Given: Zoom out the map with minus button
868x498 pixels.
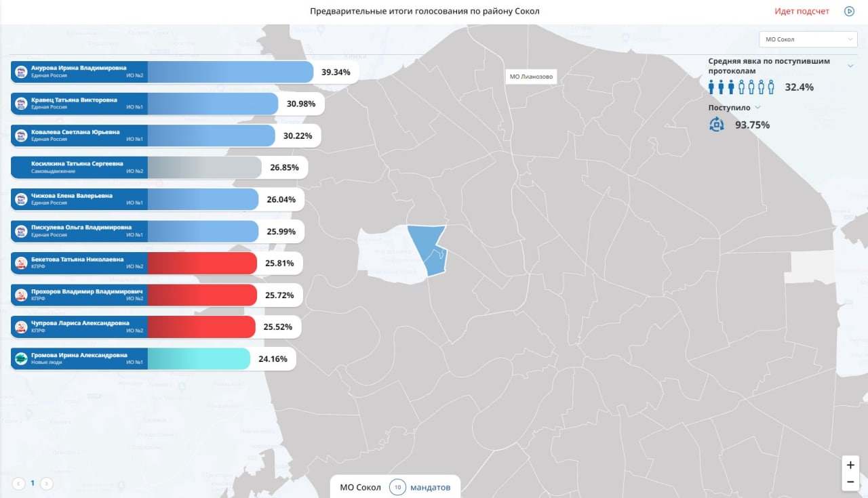Looking at the screenshot, I should tap(850, 482).
